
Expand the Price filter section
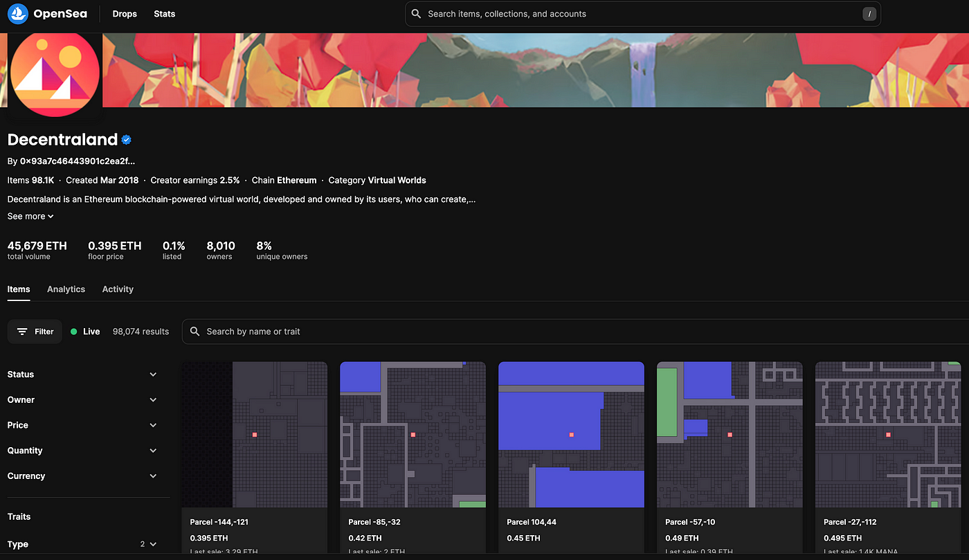(82, 425)
